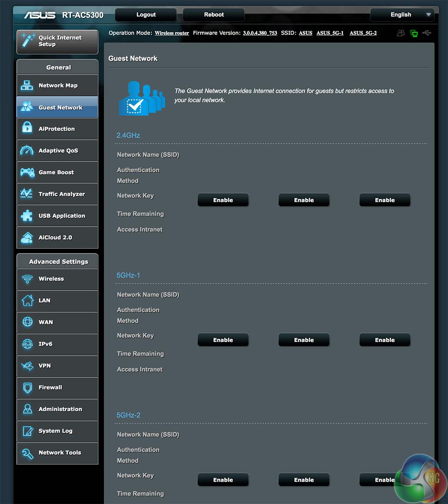Click the AiProtection padlock icon

tap(27, 128)
